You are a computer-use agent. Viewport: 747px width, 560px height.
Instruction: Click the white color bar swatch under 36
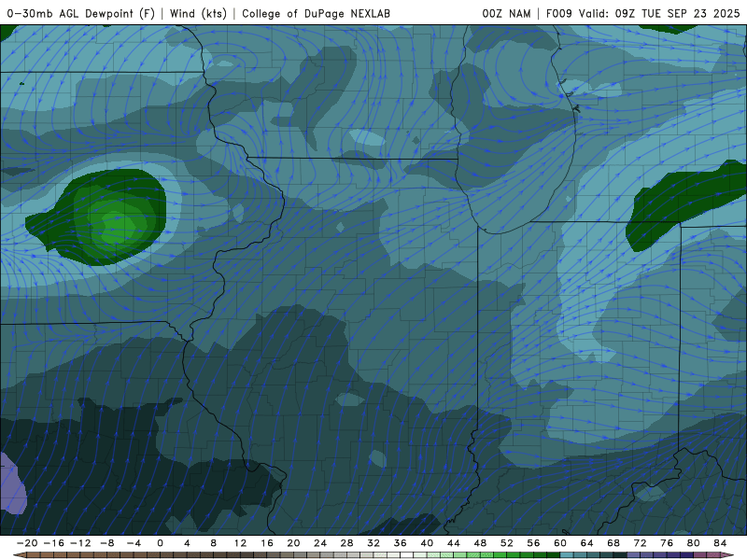(x=407, y=555)
